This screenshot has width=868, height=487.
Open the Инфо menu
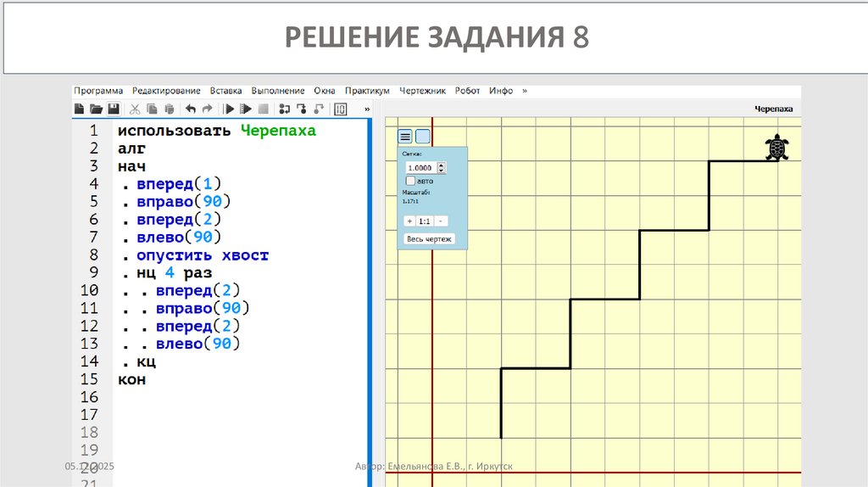click(x=501, y=90)
